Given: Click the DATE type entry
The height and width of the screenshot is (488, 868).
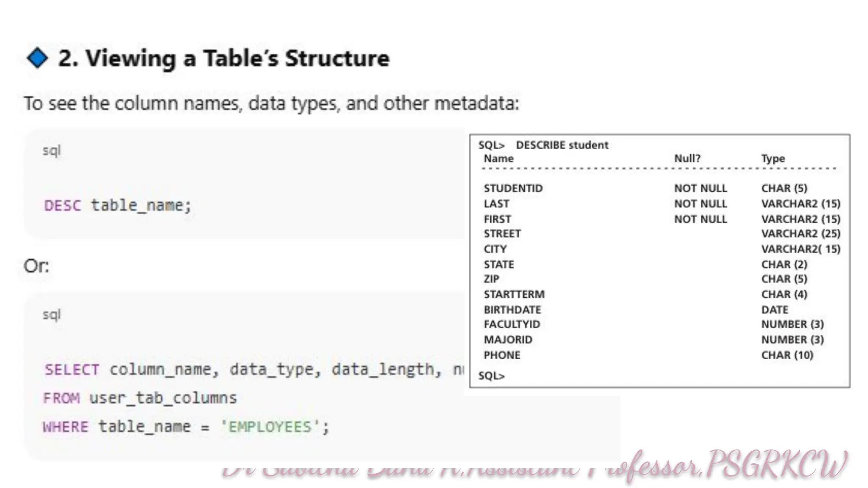Looking at the screenshot, I should (774, 310).
